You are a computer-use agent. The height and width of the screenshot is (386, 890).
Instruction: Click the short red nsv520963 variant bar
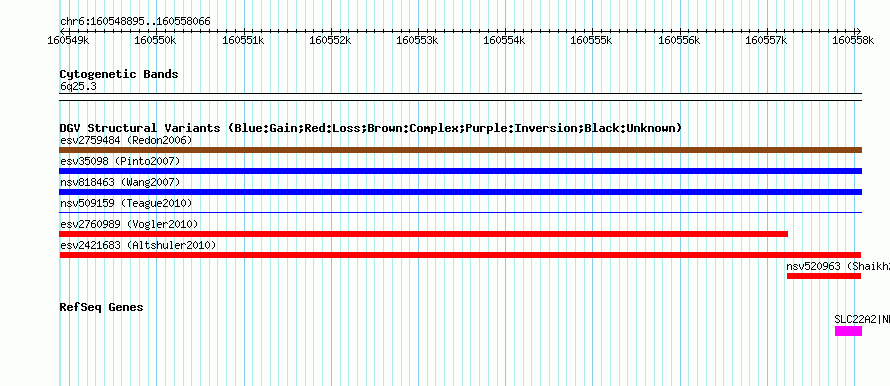(824, 276)
